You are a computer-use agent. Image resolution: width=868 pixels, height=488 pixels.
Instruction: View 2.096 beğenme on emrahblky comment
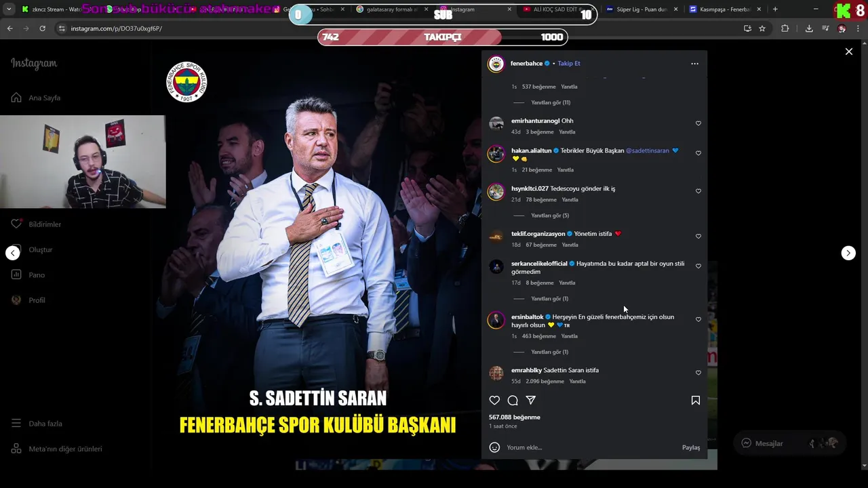(545, 382)
